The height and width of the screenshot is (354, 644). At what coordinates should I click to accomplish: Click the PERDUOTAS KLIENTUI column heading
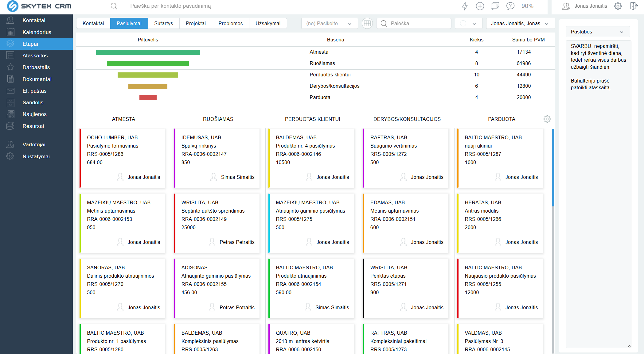[x=312, y=119]
